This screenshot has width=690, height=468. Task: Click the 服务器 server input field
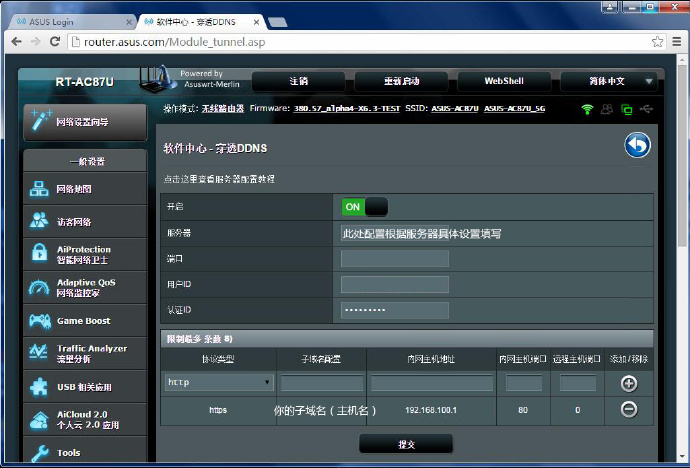click(x=395, y=233)
